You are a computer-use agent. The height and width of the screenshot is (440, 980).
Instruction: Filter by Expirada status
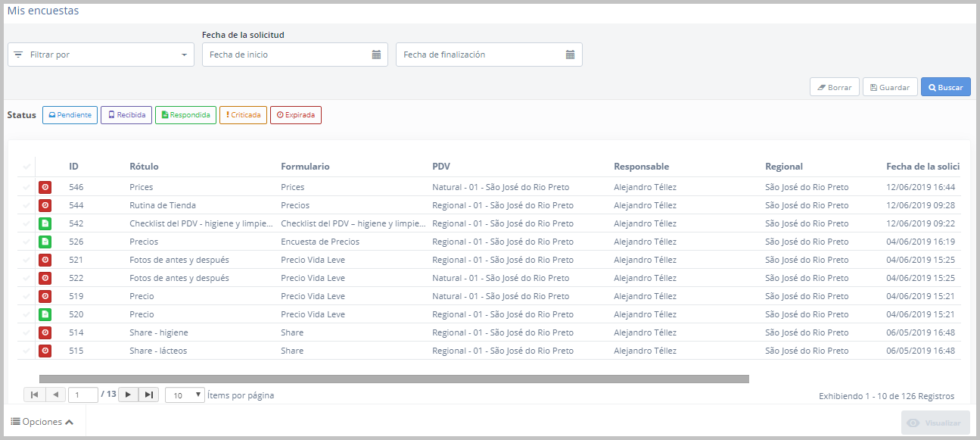(x=295, y=115)
